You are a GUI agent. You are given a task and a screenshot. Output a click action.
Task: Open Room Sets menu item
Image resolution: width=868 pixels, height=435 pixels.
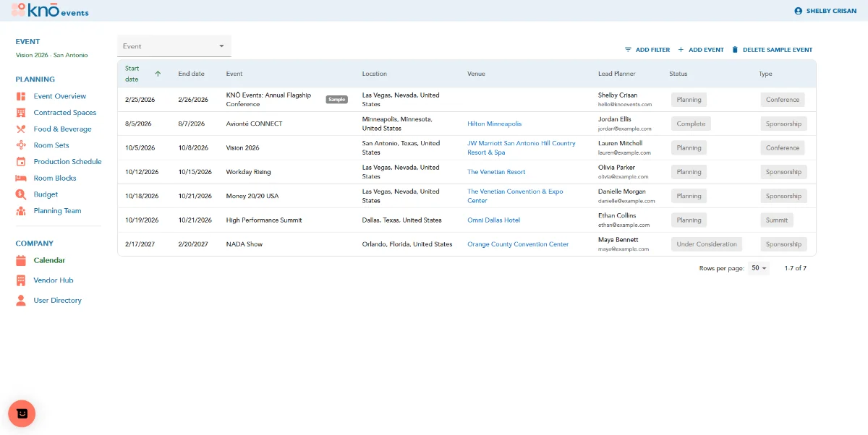click(51, 145)
